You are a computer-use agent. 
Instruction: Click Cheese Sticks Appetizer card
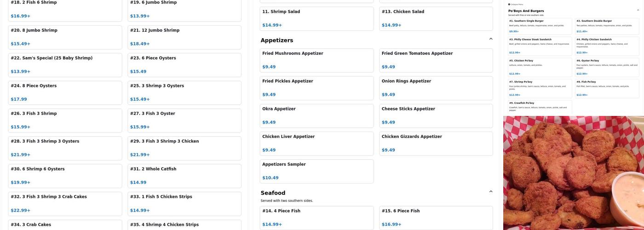[x=436, y=115]
